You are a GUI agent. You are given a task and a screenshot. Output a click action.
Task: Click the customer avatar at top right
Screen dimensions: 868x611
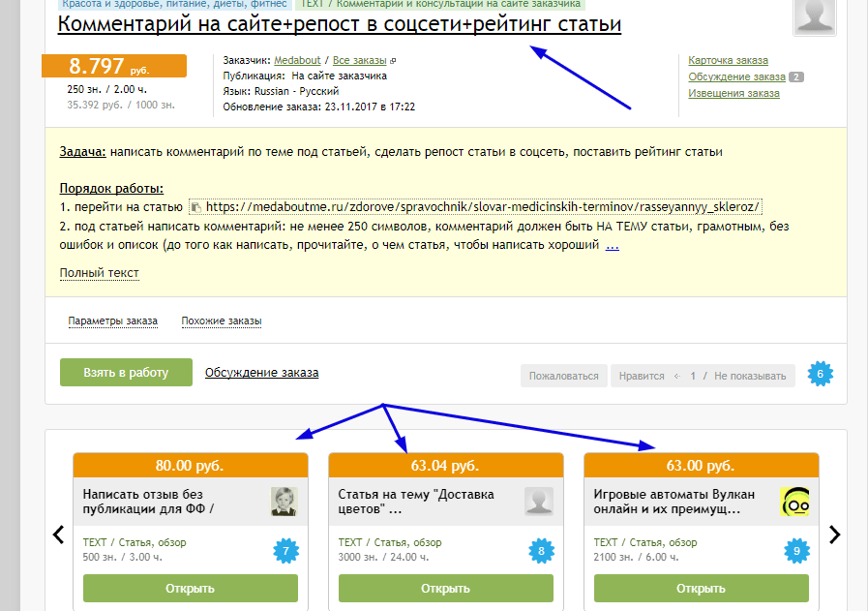click(816, 16)
